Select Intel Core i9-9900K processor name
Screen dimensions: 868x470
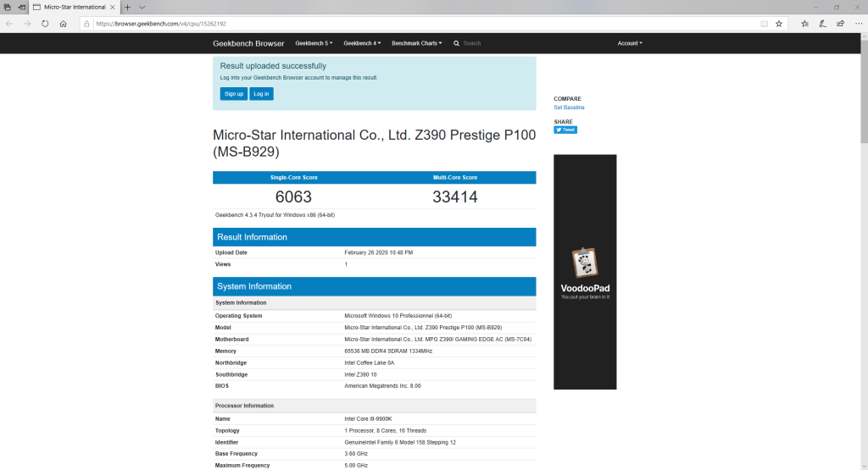[x=368, y=419]
